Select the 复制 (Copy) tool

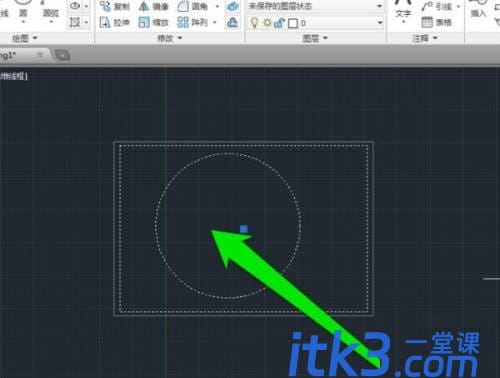point(115,6)
